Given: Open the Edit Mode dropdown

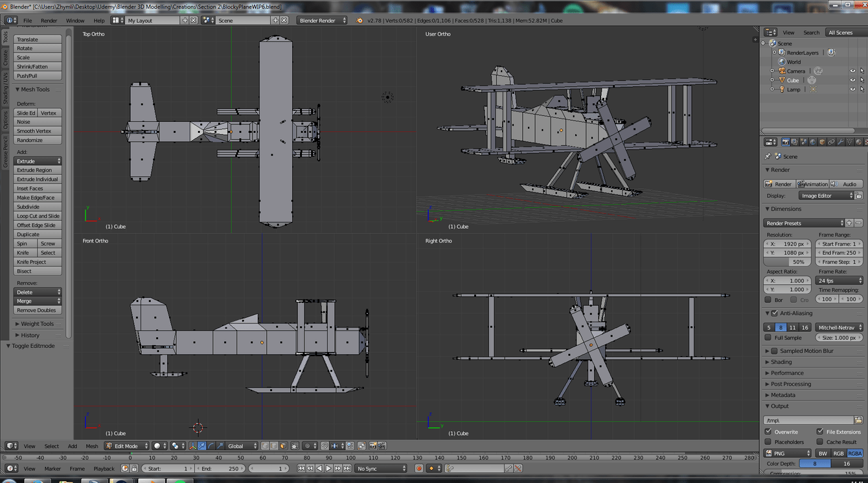Looking at the screenshot, I should pyautogui.click(x=127, y=446).
